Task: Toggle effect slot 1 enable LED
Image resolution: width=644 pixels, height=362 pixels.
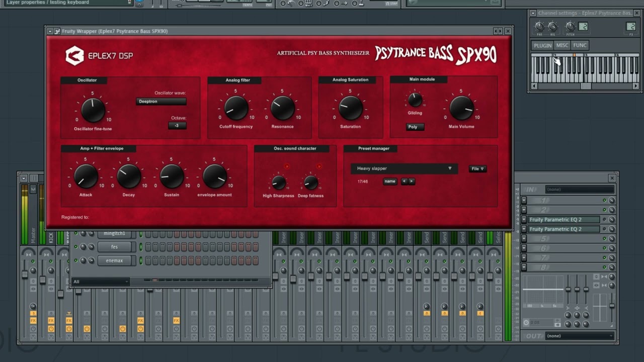Action: click(604, 201)
